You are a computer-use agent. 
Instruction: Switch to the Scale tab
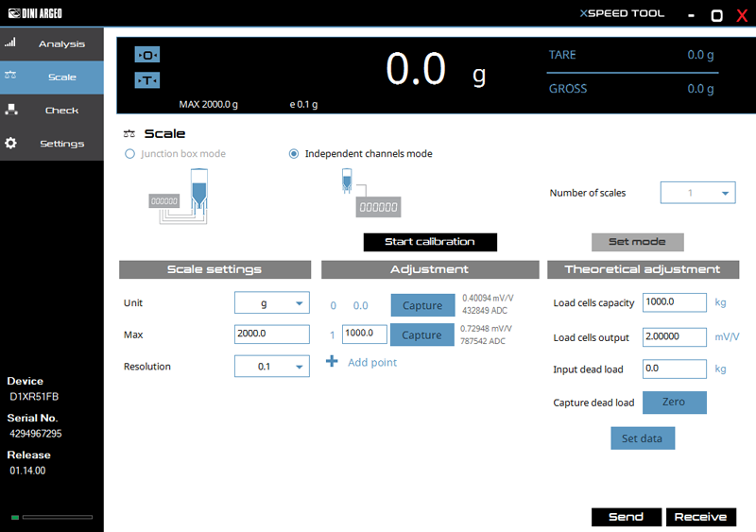pos(52,77)
